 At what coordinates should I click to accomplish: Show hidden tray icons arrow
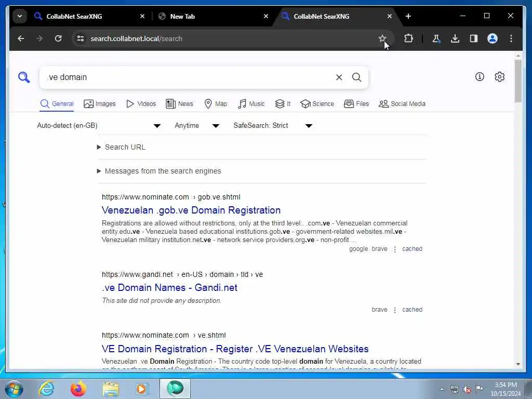pyautogui.click(x=442, y=389)
